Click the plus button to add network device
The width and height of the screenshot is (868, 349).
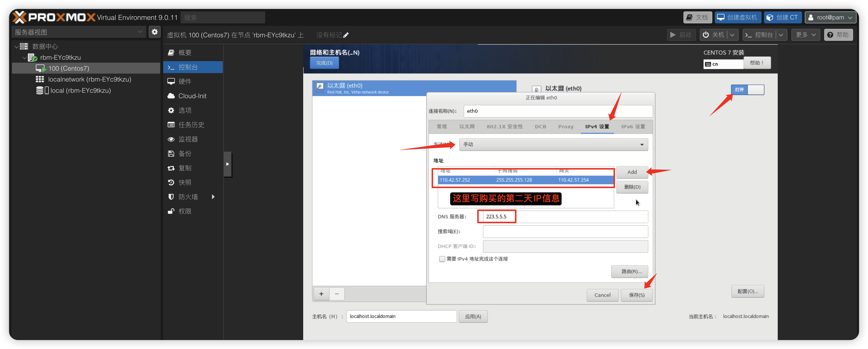click(x=321, y=294)
